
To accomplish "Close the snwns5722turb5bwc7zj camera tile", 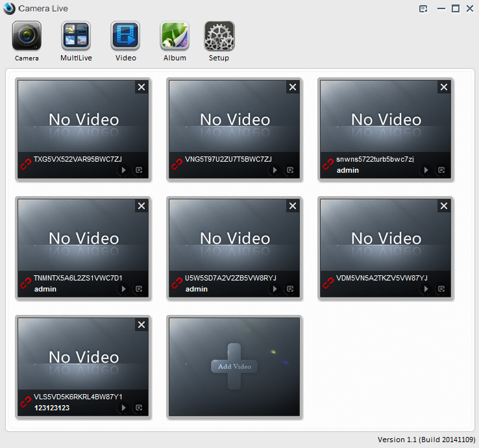I will (x=444, y=87).
